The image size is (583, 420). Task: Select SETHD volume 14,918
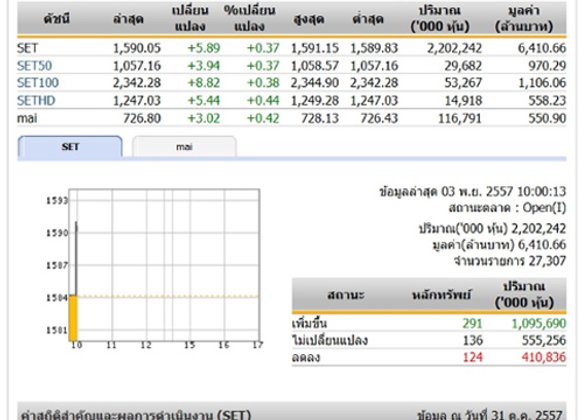tap(463, 100)
